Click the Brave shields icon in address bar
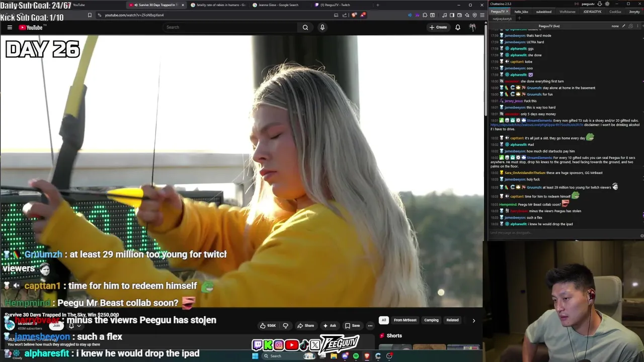 [354, 15]
